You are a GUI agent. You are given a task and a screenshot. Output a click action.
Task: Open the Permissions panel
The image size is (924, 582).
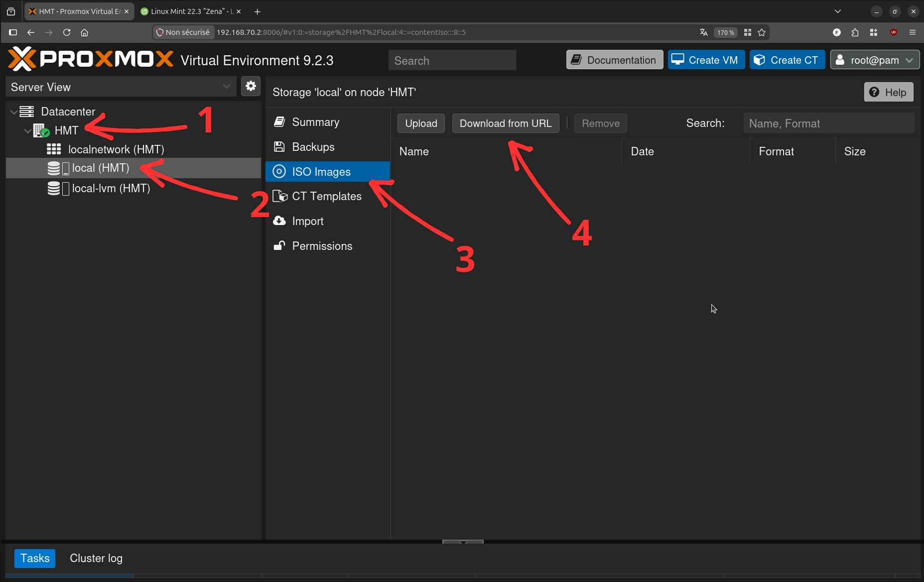(x=328, y=246)
